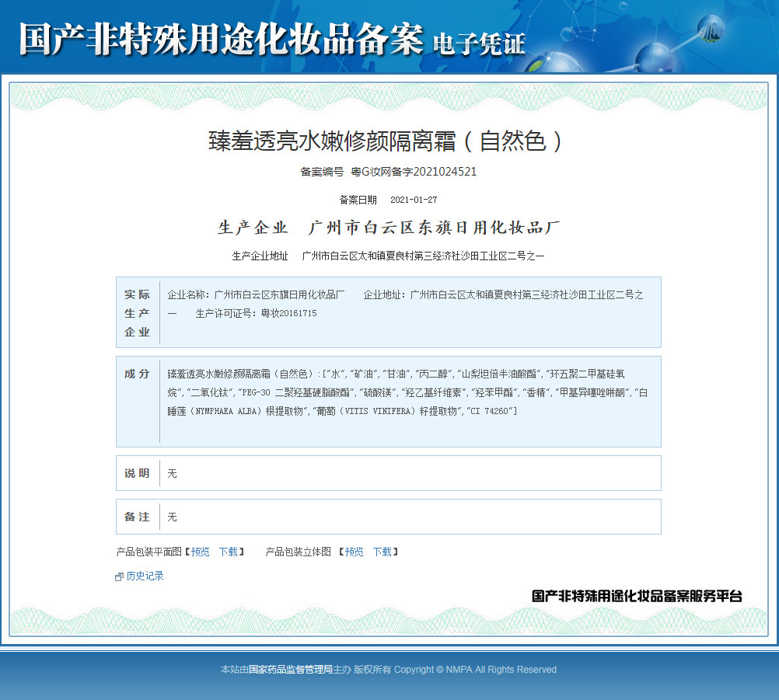
Task: Click the 实际生产企业 section label
Action: click(137, 313)
